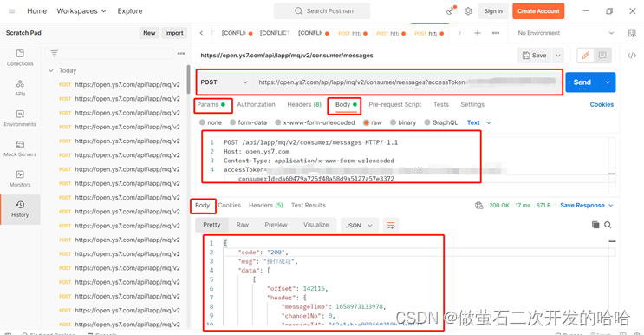The width and height of the screenshot is (644, 335).
Task: Show the Preview response view
Action: 276,225
